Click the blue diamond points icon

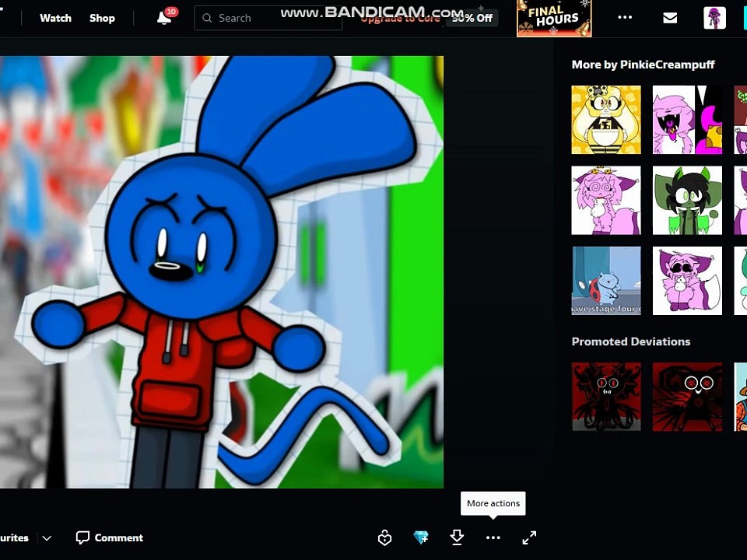421,537
